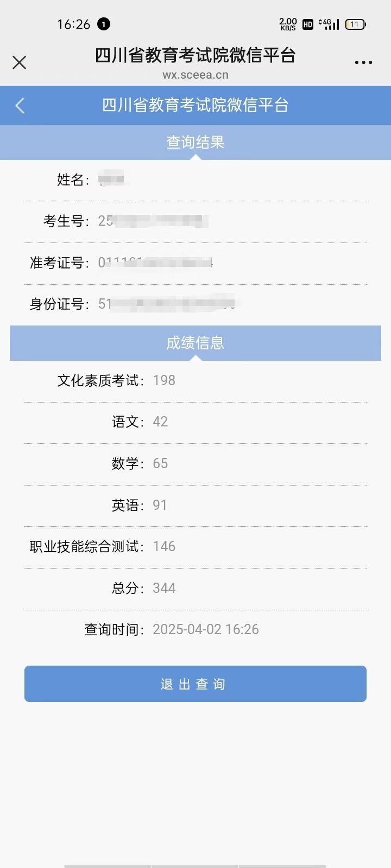Screen dimensions: 391x868
Task: Tap the 总分 score 344
Action: (164, 588)
